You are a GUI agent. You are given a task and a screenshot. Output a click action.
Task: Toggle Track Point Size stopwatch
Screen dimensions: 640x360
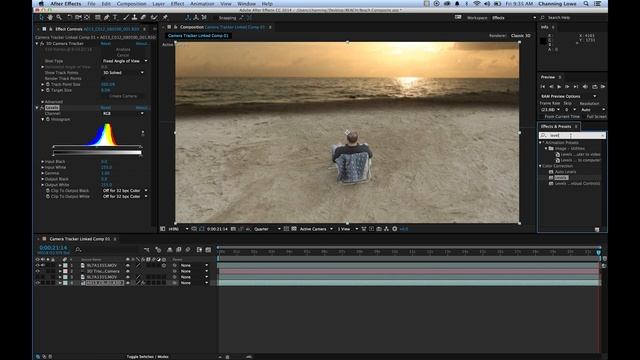48,84
